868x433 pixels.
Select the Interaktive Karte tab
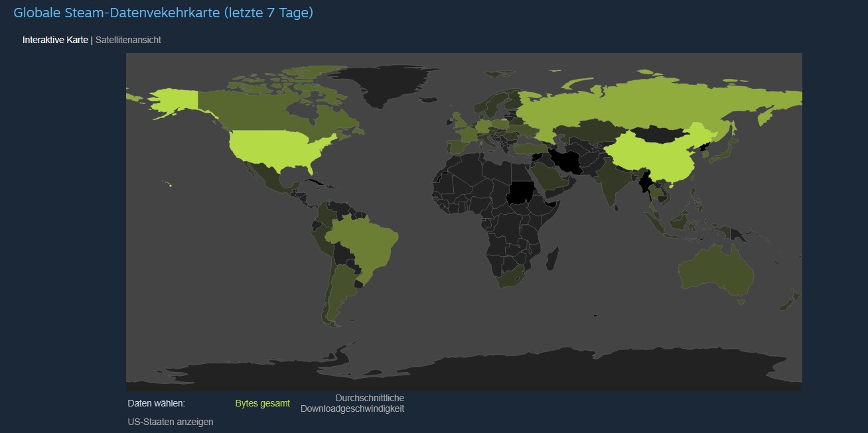tap(56, 39)
